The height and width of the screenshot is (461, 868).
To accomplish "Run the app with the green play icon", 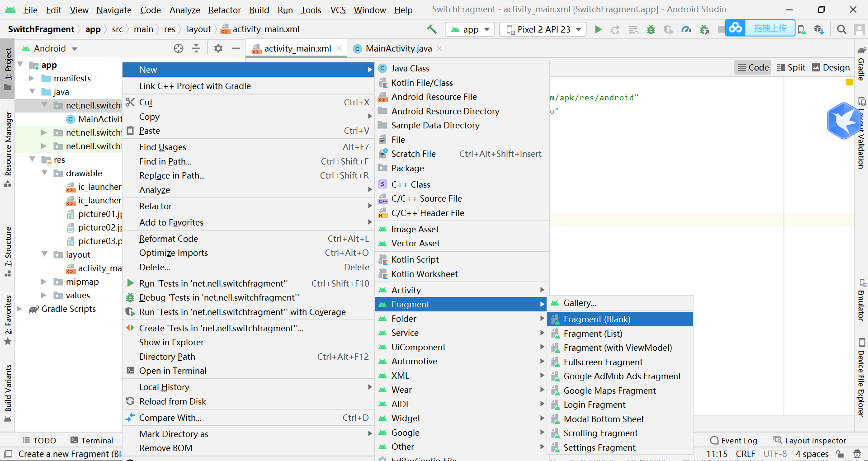I will [598, 29].
